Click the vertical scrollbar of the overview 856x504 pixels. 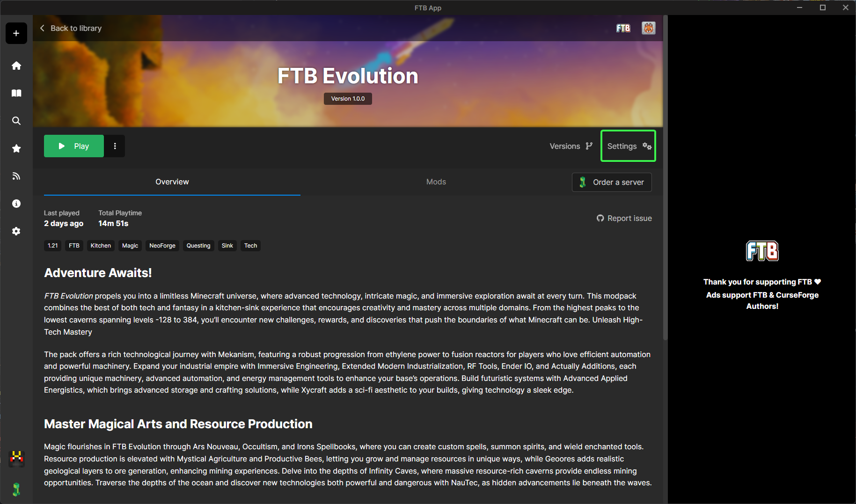665,178
